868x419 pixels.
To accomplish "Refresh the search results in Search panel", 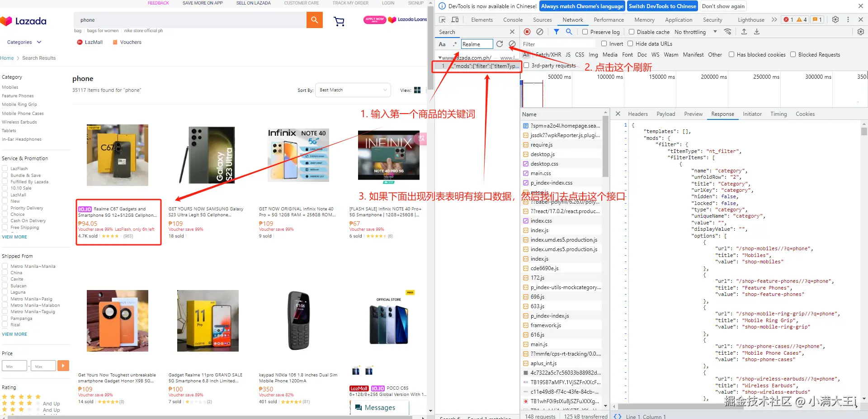I will pos(500,44).
